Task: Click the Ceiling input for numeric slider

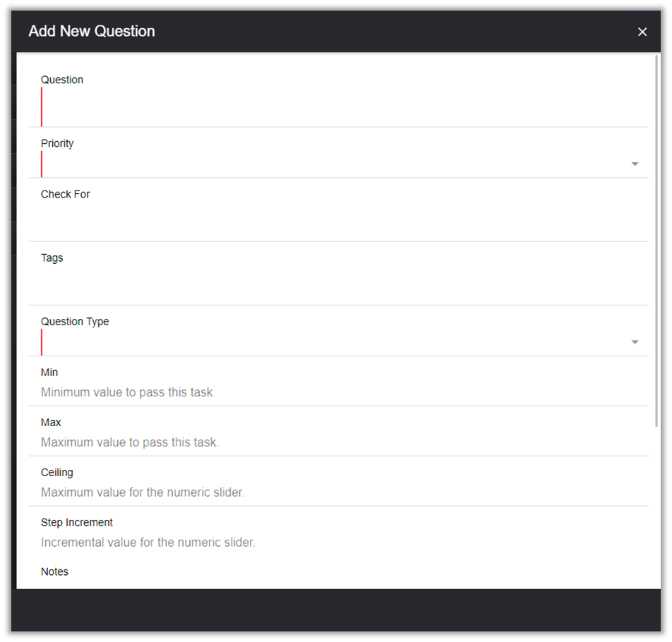Action: pos(339,492)
